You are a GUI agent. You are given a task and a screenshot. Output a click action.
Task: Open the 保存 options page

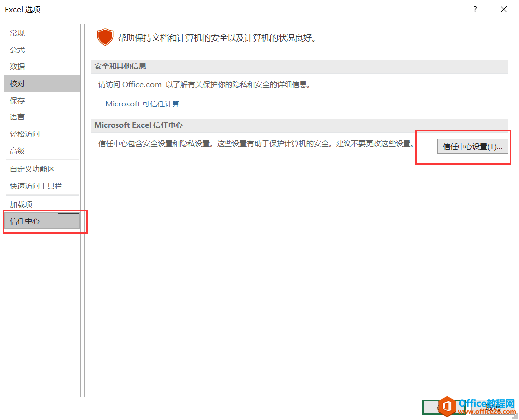[x=42, y=100]
